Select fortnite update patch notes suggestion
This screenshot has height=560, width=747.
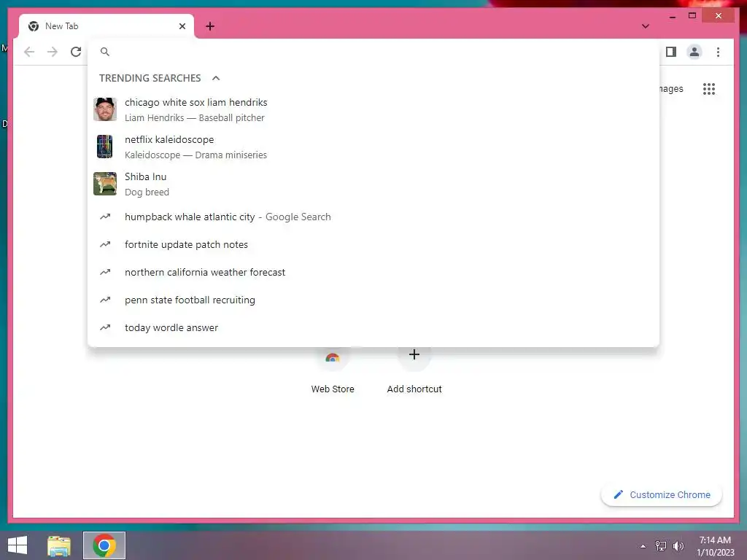point(373,244)
